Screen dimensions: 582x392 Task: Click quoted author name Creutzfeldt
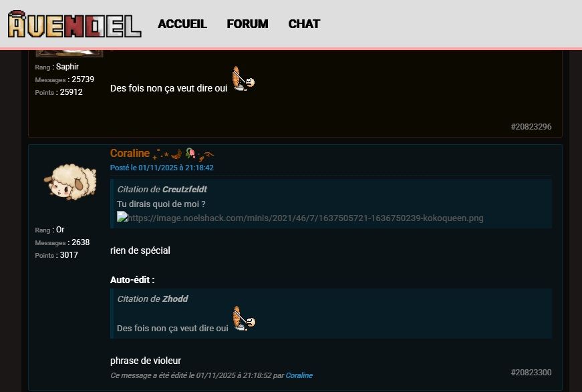185,189
